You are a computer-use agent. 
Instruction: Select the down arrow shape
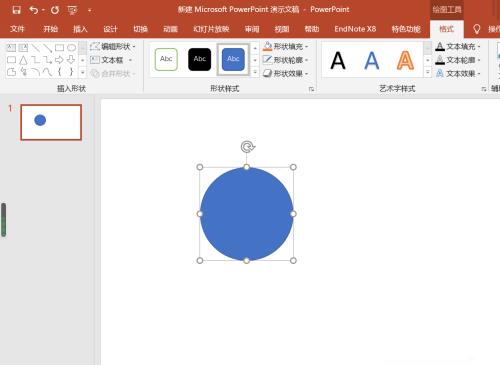click(x=71, y=60)
